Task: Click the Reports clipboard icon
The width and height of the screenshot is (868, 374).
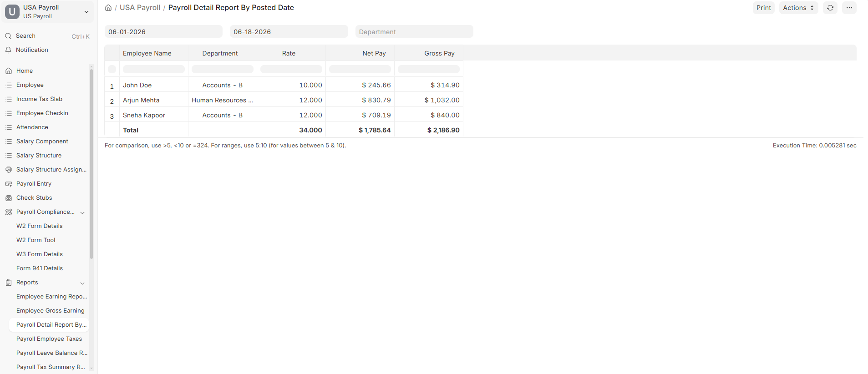Action: (9, 283)
